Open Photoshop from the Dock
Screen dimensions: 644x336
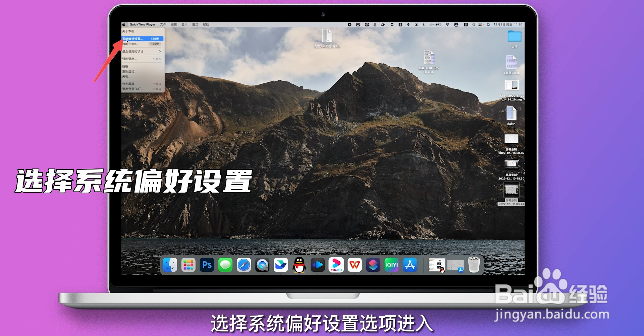point(207,265)
